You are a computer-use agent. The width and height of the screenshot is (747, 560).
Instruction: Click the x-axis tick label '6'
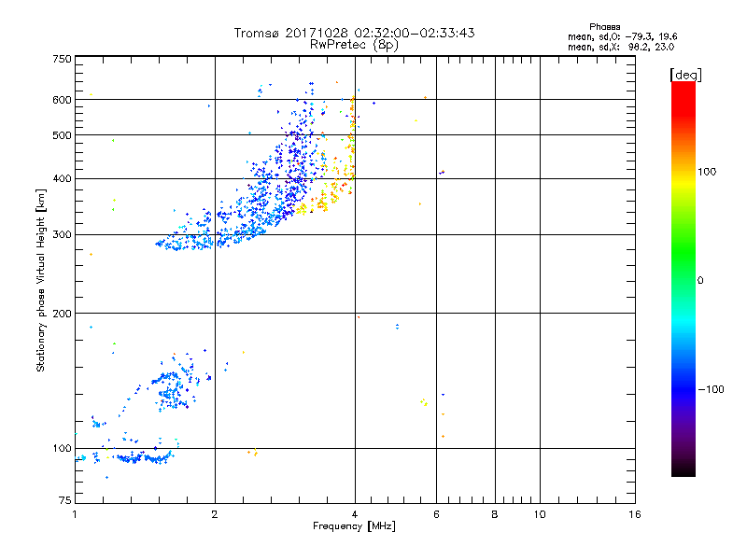coord(436,514)
